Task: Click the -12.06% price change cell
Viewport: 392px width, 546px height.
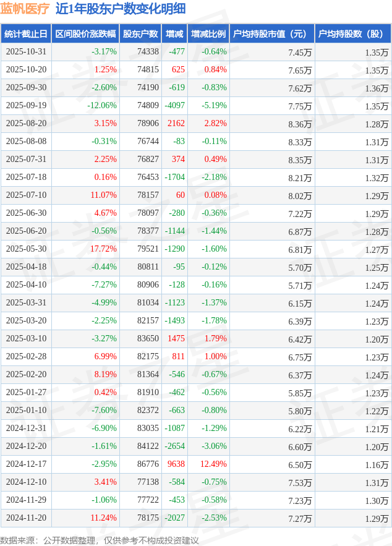Action: coord(102,106)
